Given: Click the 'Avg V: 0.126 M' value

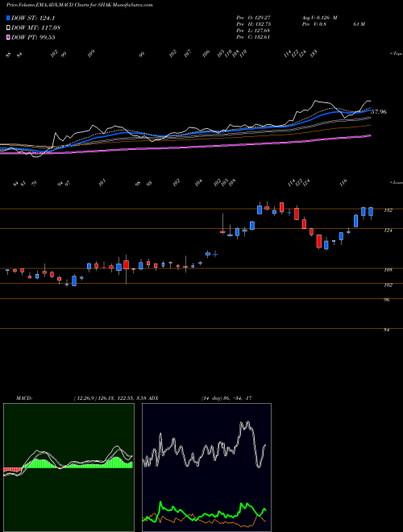Looking at the screenshot, I should (x=319, y=17).
